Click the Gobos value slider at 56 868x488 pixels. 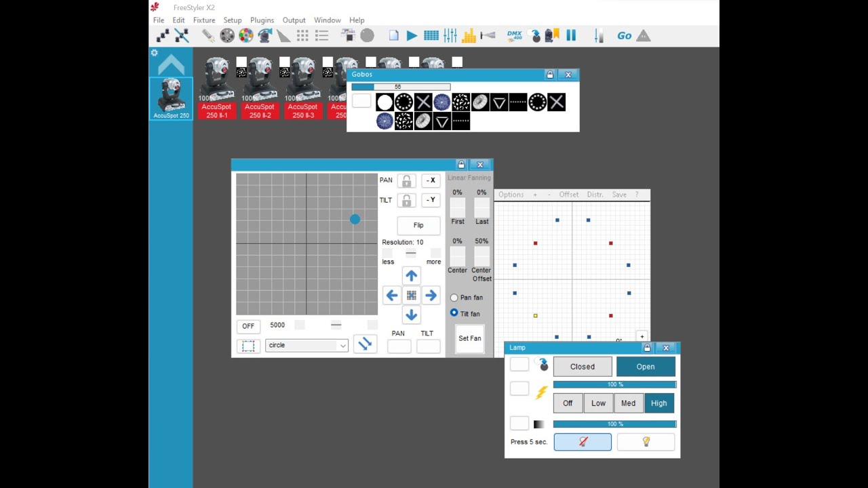401,87
